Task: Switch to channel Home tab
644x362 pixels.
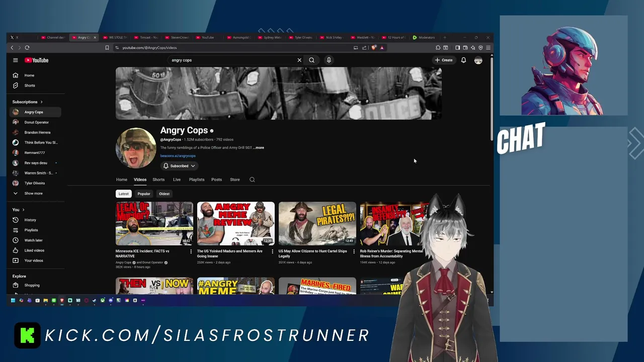Action: point(122,179)
